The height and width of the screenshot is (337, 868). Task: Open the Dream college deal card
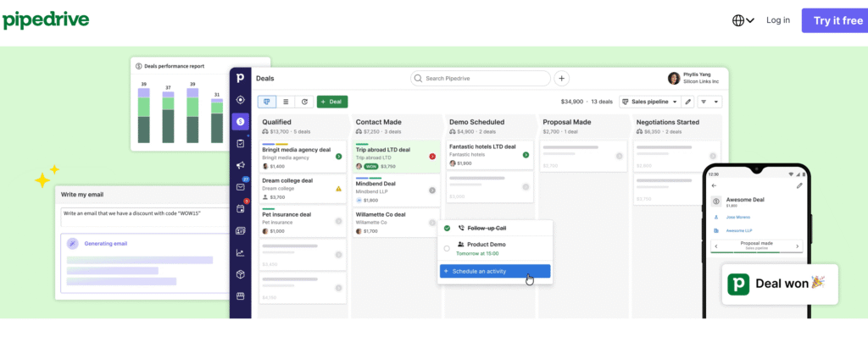click(x=303, y=189)
